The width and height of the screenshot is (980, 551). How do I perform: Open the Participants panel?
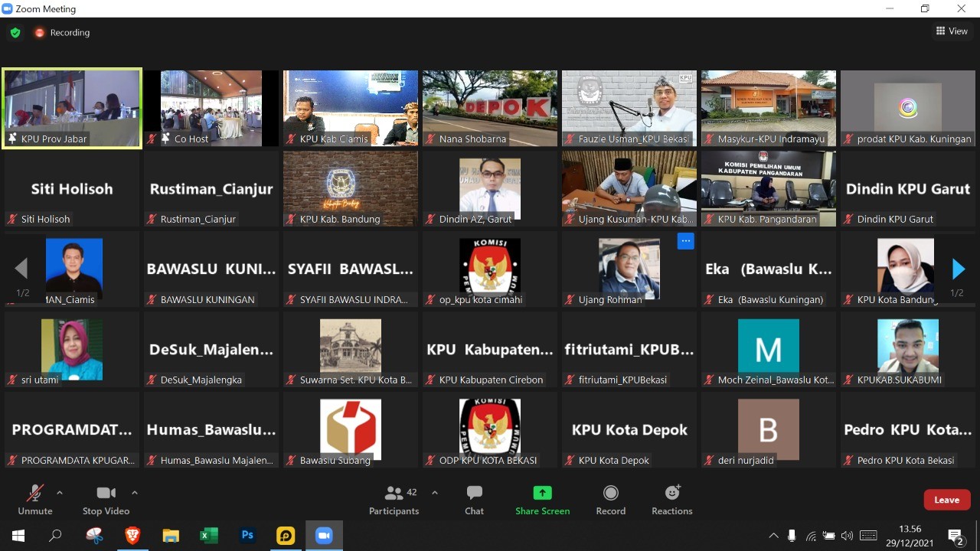394,500
